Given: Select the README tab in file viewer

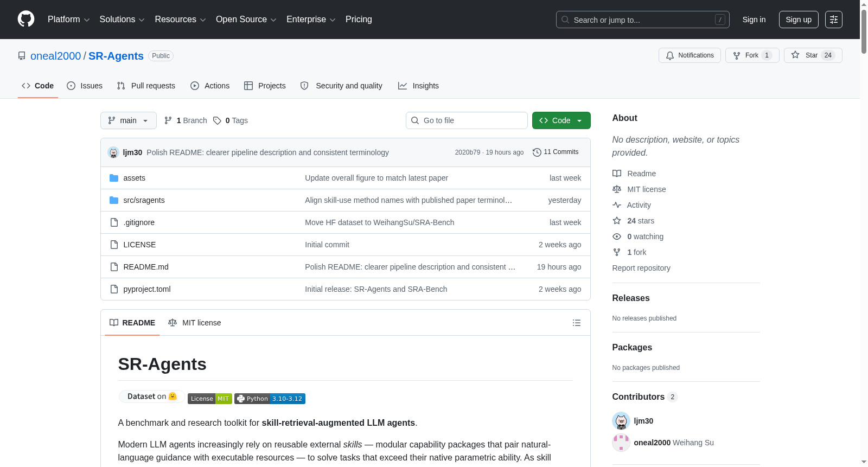Looking at the screenshot, I should [x=132, y=323].
